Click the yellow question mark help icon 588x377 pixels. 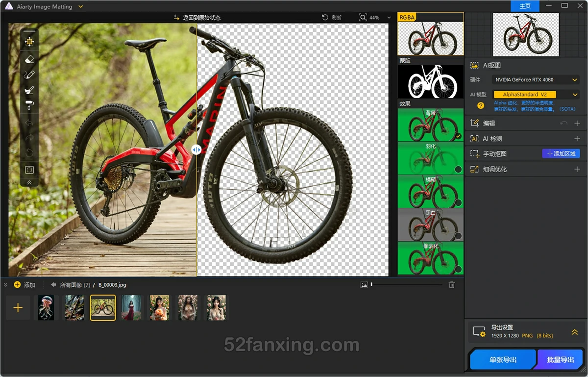click(481, 105)
